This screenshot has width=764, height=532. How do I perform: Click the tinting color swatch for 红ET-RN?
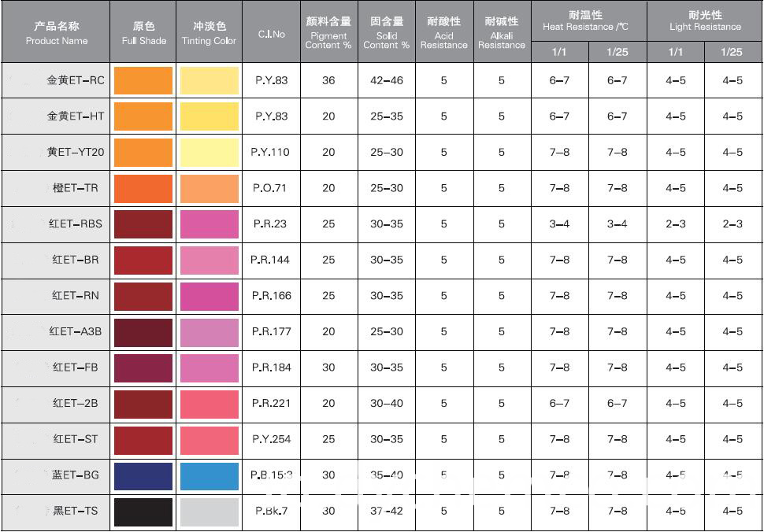[210, 296]
